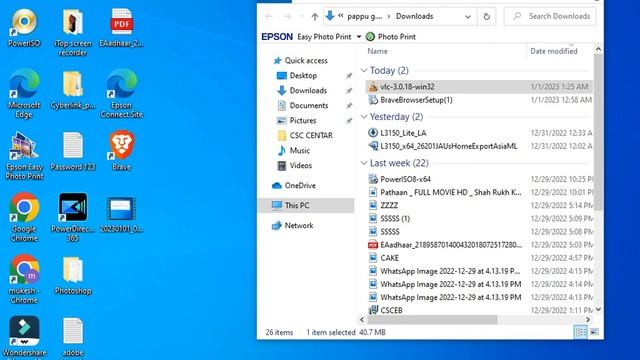Click the Downloads breadcrumb in address bar

pyautogui.click(x=414, y=16)
